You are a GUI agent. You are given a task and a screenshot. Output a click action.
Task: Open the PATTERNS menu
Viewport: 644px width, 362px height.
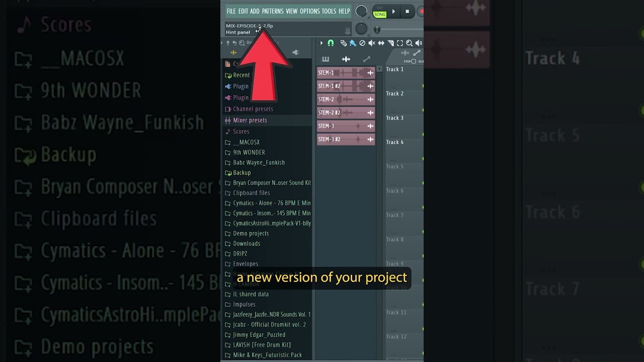coord(272,11)
